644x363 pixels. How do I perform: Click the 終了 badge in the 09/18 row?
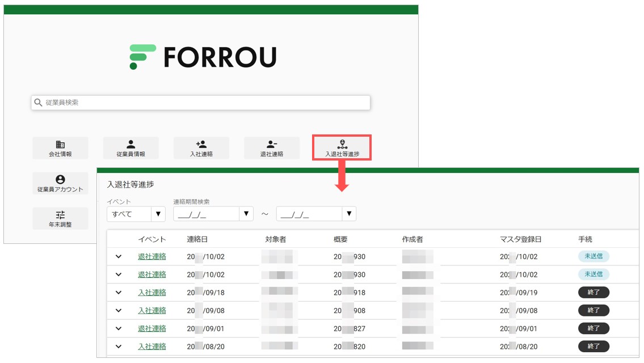[x=594, y=292]
